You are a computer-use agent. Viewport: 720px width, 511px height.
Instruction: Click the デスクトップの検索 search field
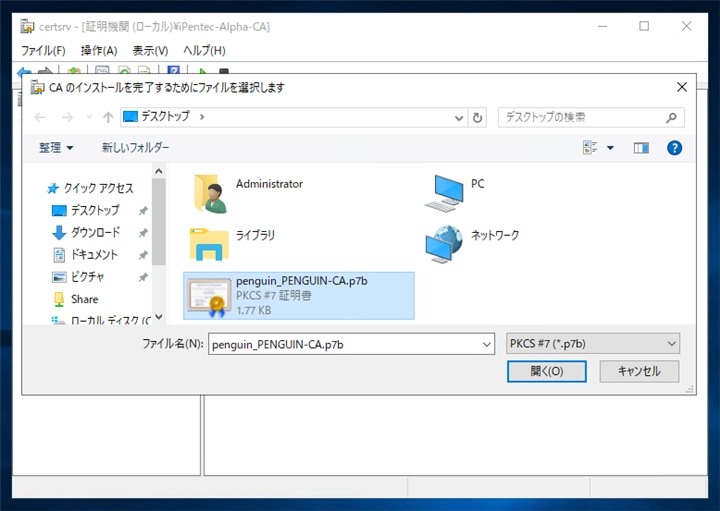coord(583,118)
